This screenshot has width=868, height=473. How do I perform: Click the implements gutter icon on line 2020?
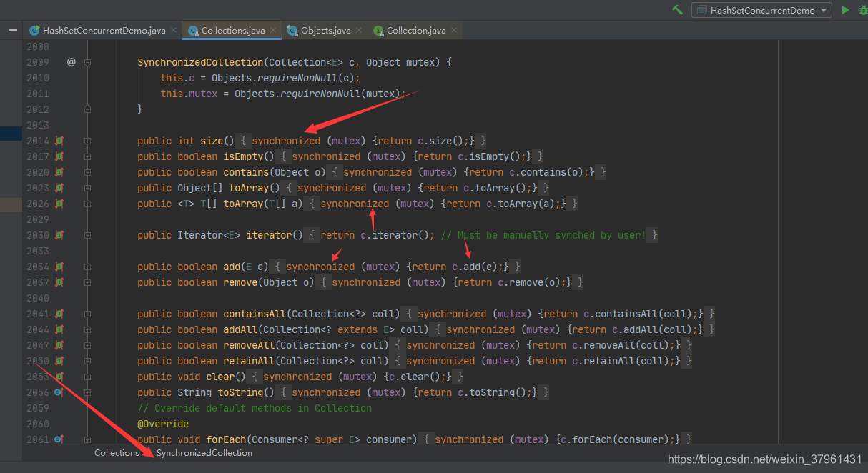coord(59,172)
